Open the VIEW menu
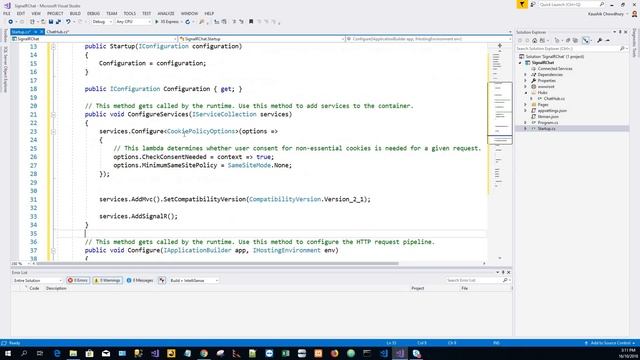 click(x=36, y=13)
